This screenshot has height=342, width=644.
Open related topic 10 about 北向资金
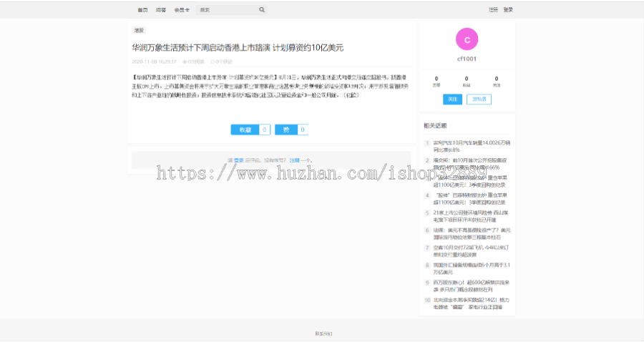(471, 303)
